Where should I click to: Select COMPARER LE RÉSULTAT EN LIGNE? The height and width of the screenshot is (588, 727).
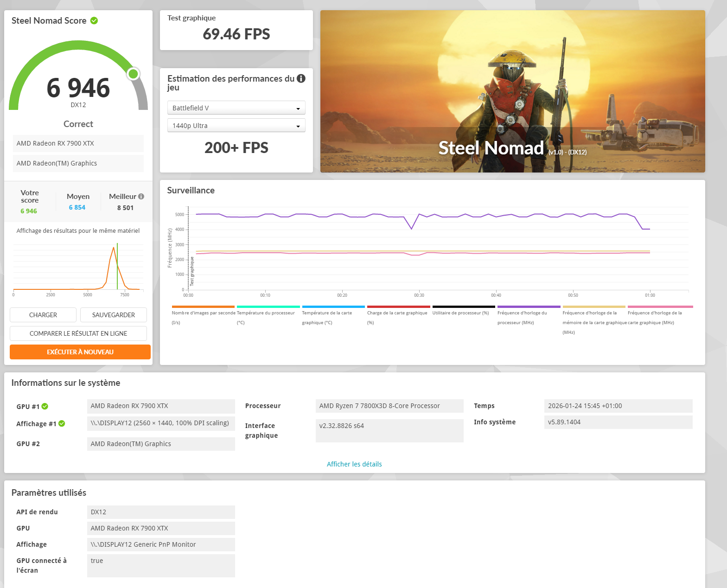pyautogui.click(x=78, y=333)
